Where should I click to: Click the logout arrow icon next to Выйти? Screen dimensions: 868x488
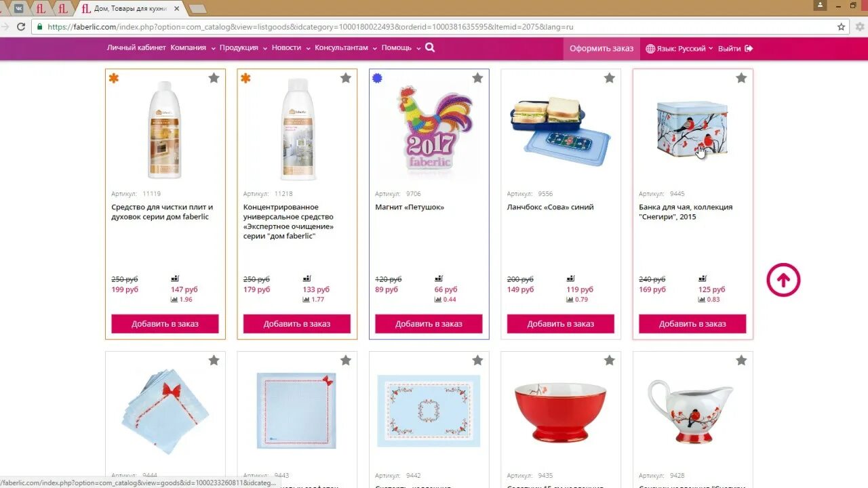tap(749, 48)
